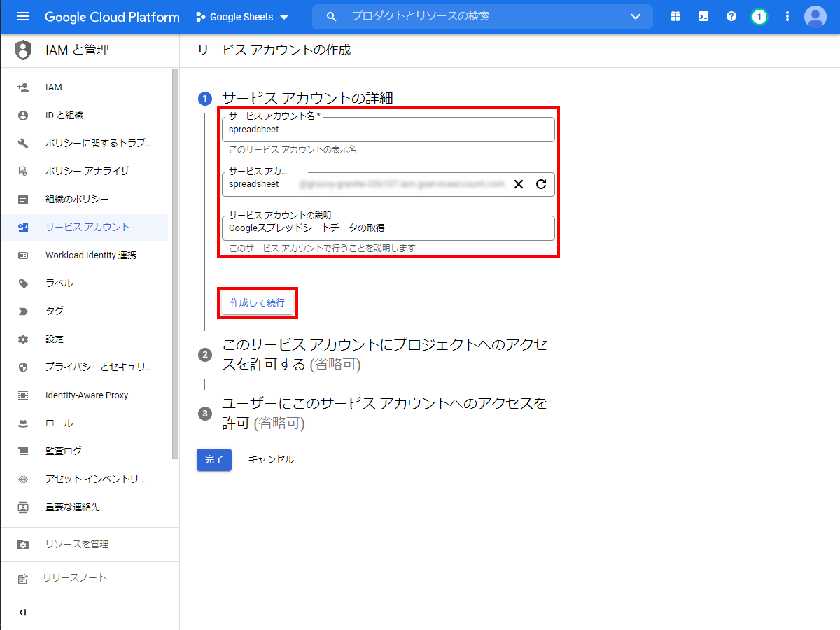Image resolution: width=840 pixels, height=630 pixels.
Task: Open 監査ログ sidebar item
Action: pos(84,451)
